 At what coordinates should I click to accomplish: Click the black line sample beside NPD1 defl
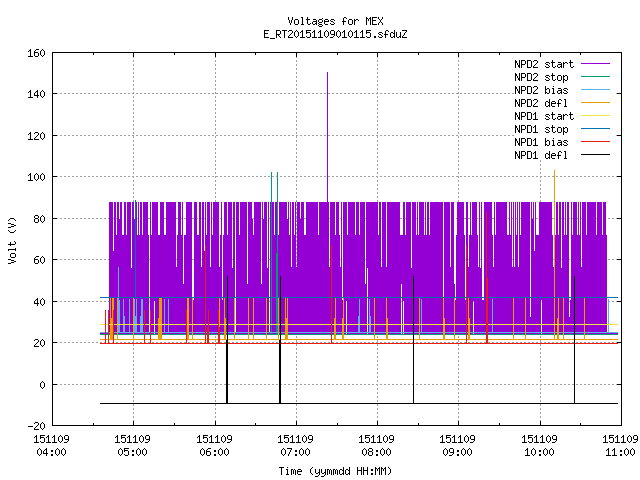click(x=595, y=155)
